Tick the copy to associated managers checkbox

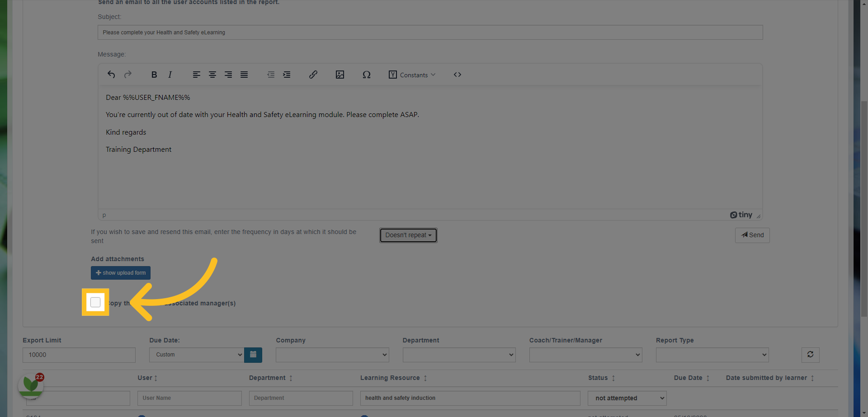click(x=95, y=302)
